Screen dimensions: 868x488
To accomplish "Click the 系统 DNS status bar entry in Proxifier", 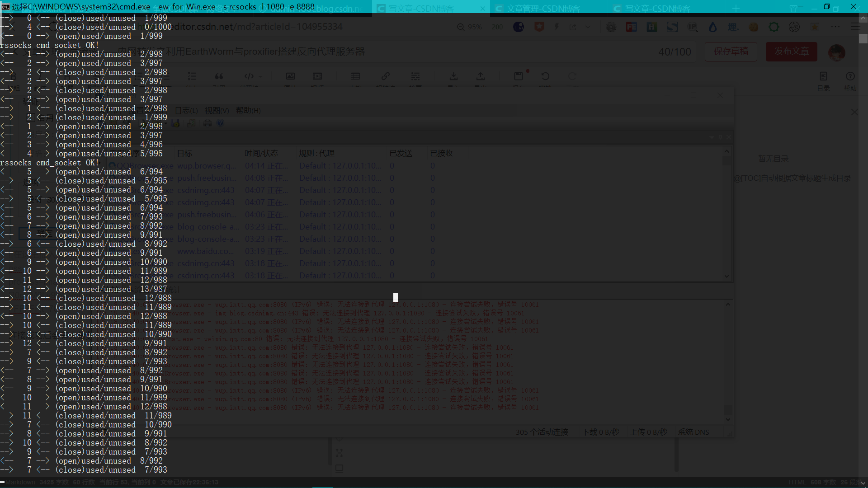I will 693,432.
